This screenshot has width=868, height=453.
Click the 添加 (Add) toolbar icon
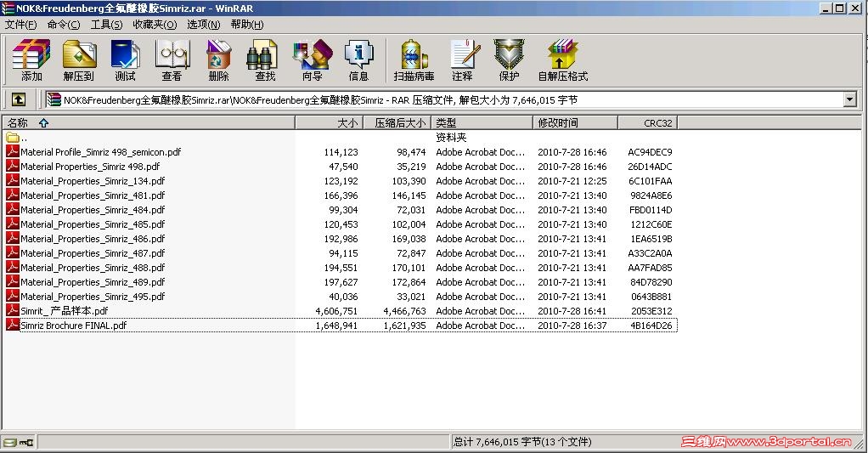(x=31, y=59)
